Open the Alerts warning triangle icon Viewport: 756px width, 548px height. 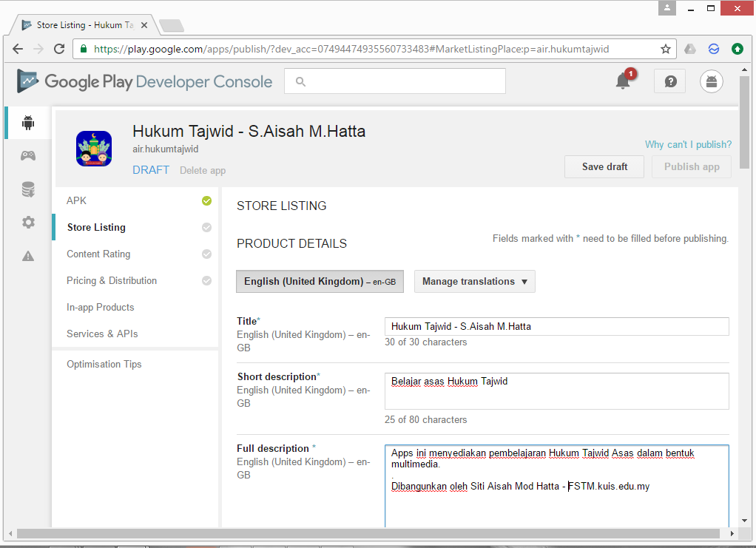pos(28,256)
